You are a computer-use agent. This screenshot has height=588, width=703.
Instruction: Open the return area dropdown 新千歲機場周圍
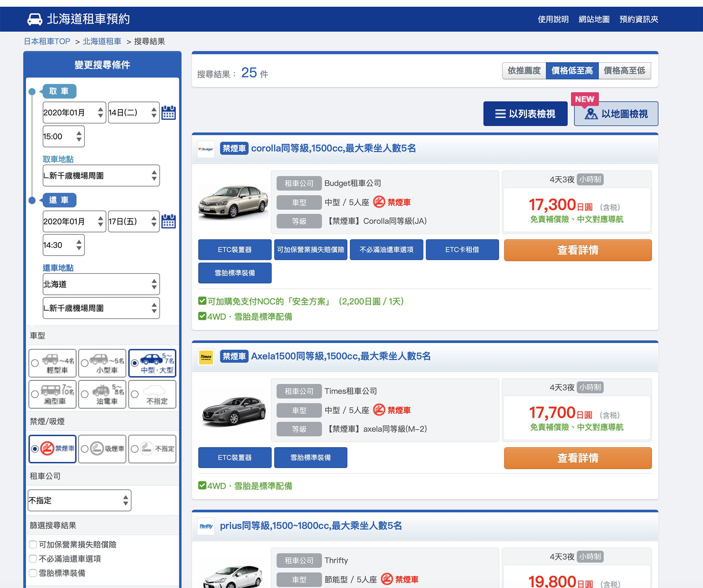(x=101, y=308)
